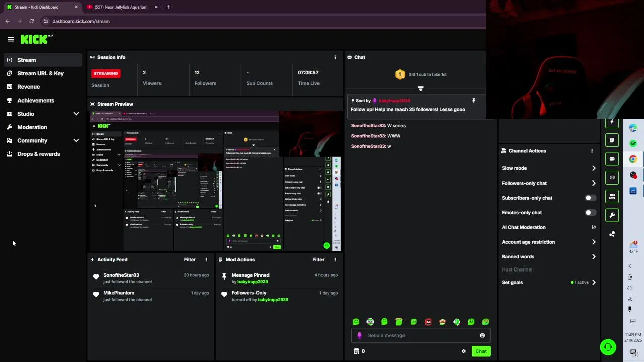Click the Stream Preview thumbnail

point(215,181)
